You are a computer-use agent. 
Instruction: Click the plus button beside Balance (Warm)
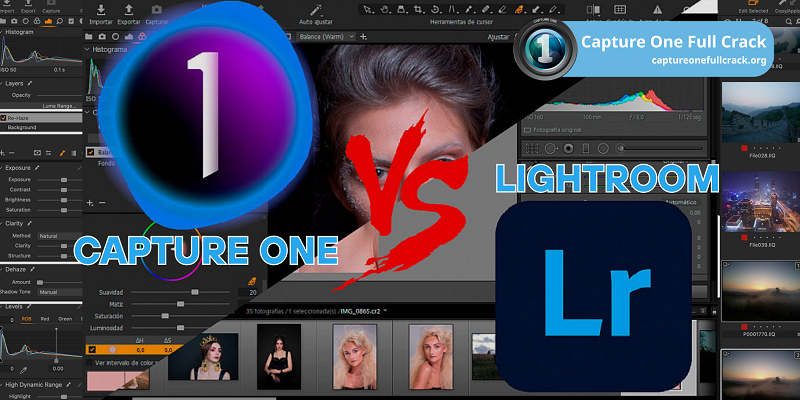click(x=363, y=37)
